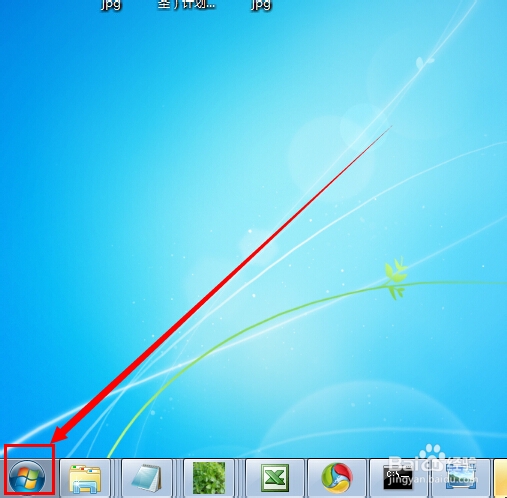Screen dimensions: 507x498
Task: Switch to the Notepad taskbar button
Action: pos(147,479)
